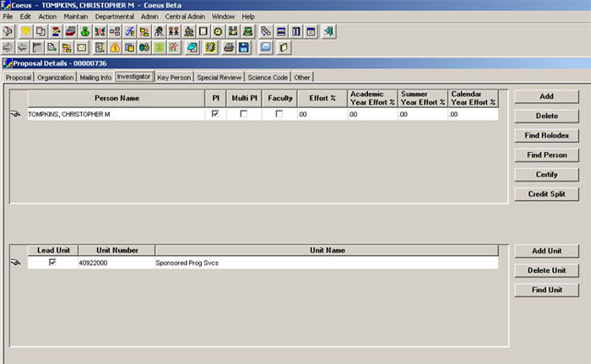
Task: Open the Window menu
Action: (223, 17)
